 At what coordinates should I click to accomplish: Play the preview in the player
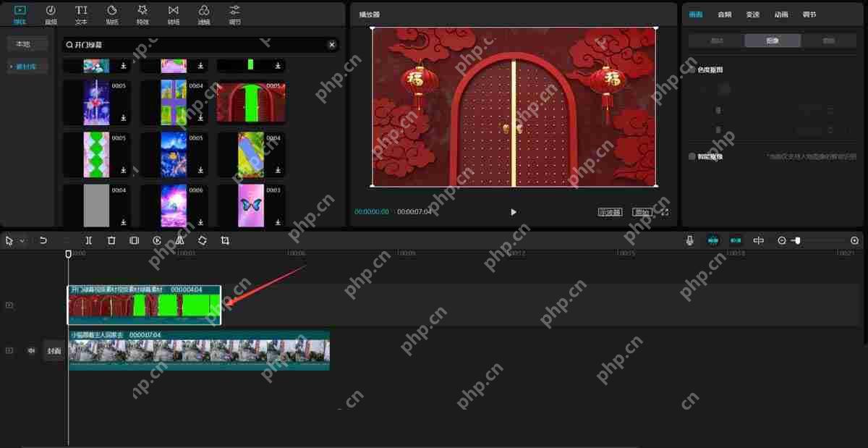coord(514,212)
